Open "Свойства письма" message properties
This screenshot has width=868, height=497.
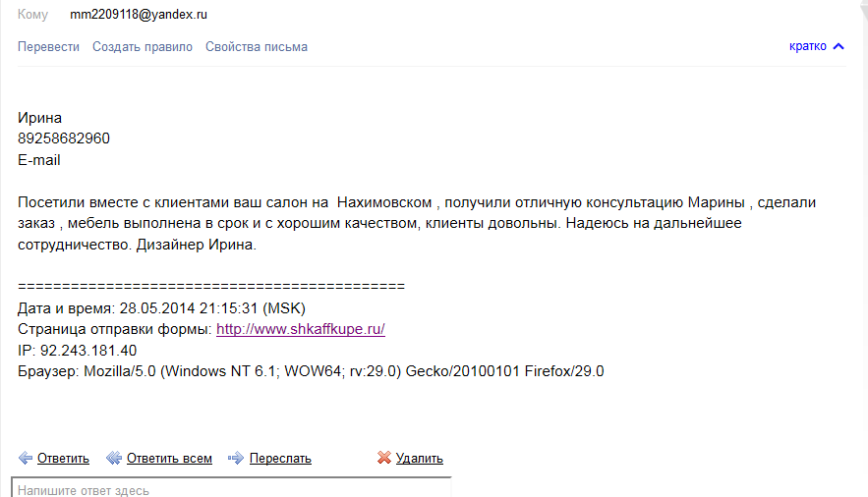click(257, 46)
